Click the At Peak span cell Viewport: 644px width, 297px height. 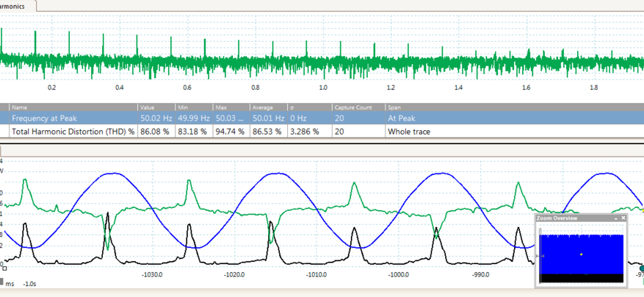pos(514,118)
